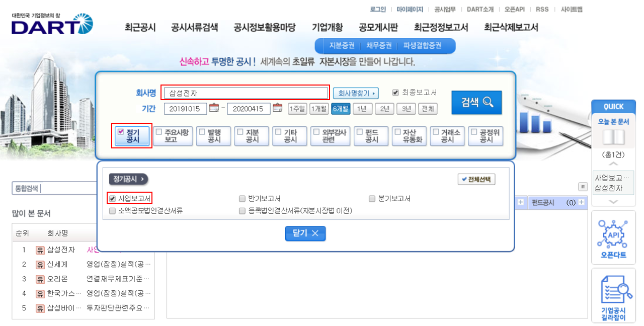This screenshot has height=326, width=644.
Task: Click the 회사명 input field
Action: [x=246, y=93]
